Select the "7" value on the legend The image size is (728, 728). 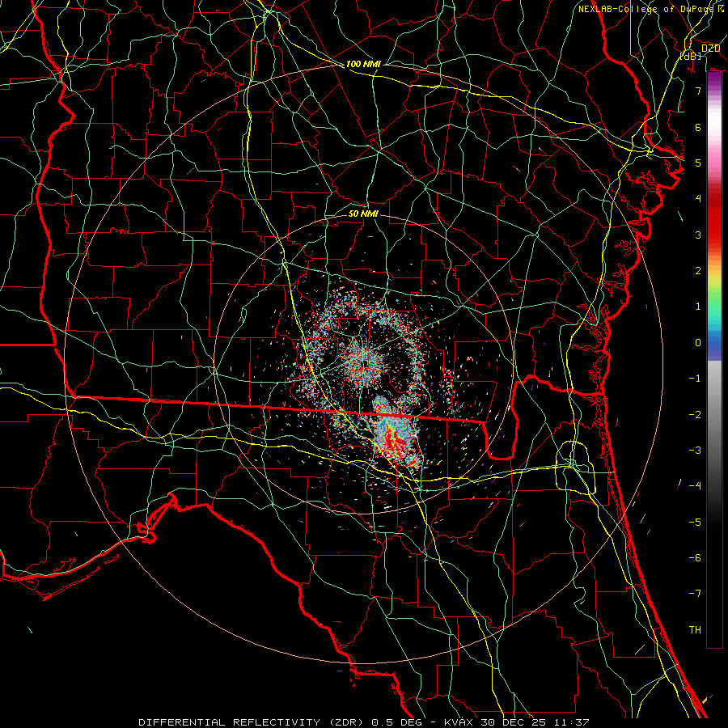pyautogui.click(x=698, y=91)
